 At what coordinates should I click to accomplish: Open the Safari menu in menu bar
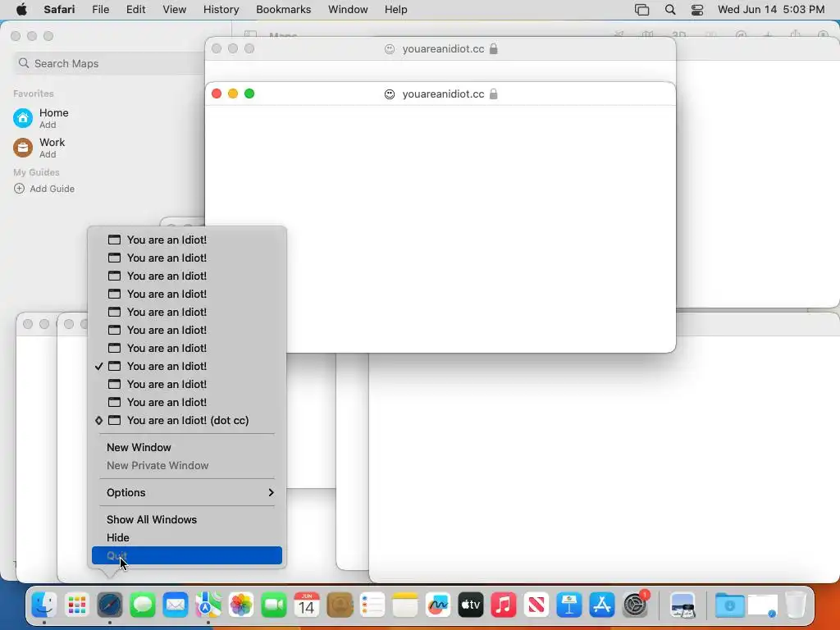tap(59, 9)
